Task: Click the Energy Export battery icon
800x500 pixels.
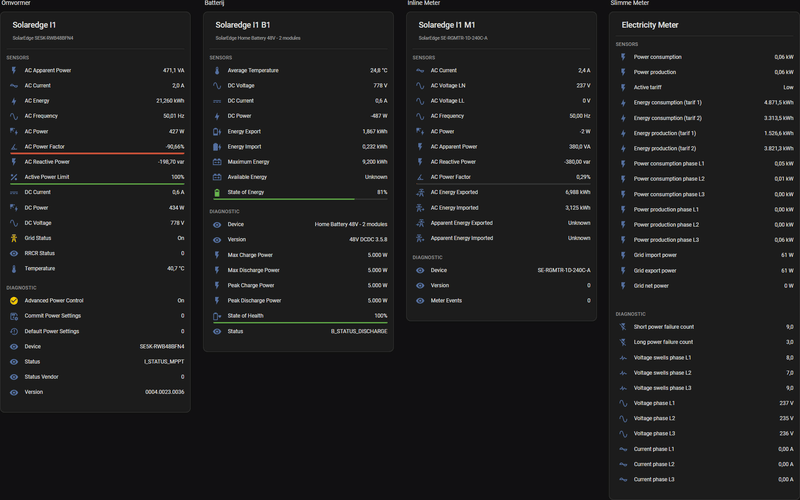Action: tap(217, 131)
